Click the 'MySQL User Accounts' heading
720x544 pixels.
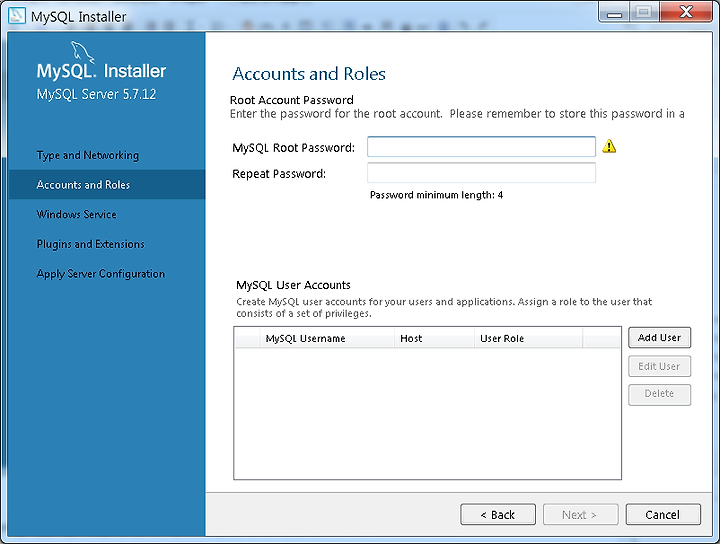[293, 285]
